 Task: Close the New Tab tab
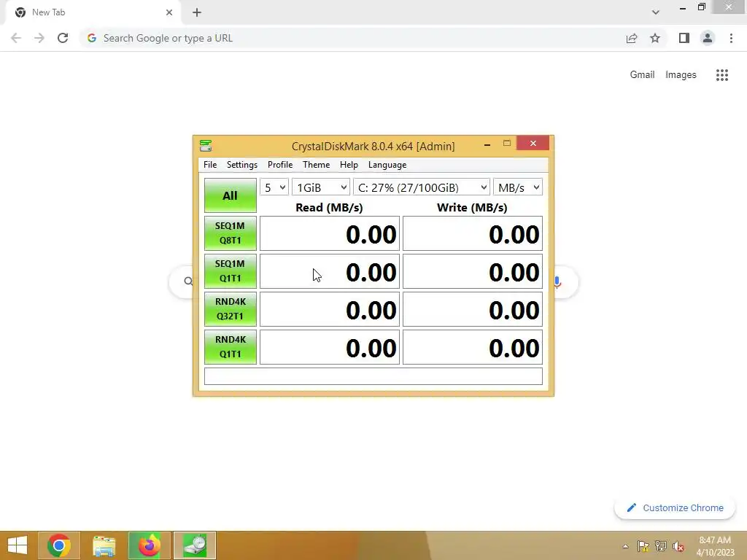[169, 12]
